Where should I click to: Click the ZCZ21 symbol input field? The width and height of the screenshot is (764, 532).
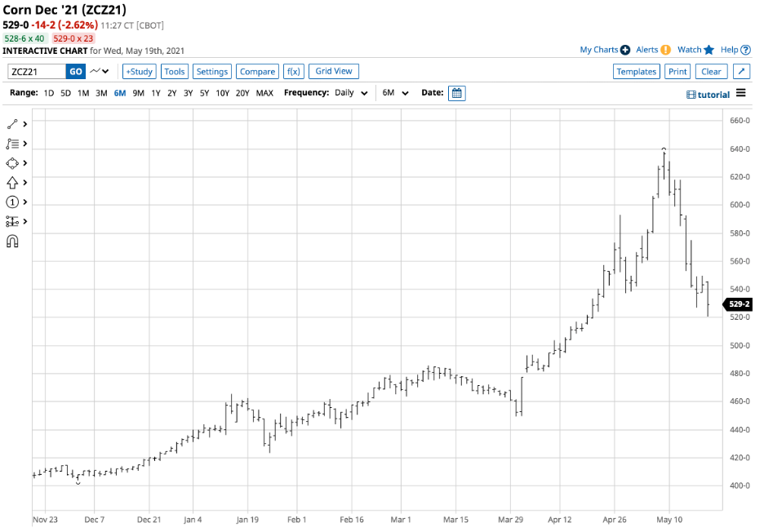click(x=37, y=72)
